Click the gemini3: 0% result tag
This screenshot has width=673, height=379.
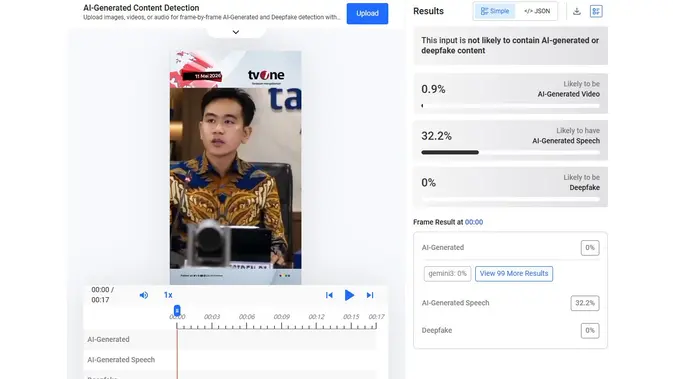point(447,273)
